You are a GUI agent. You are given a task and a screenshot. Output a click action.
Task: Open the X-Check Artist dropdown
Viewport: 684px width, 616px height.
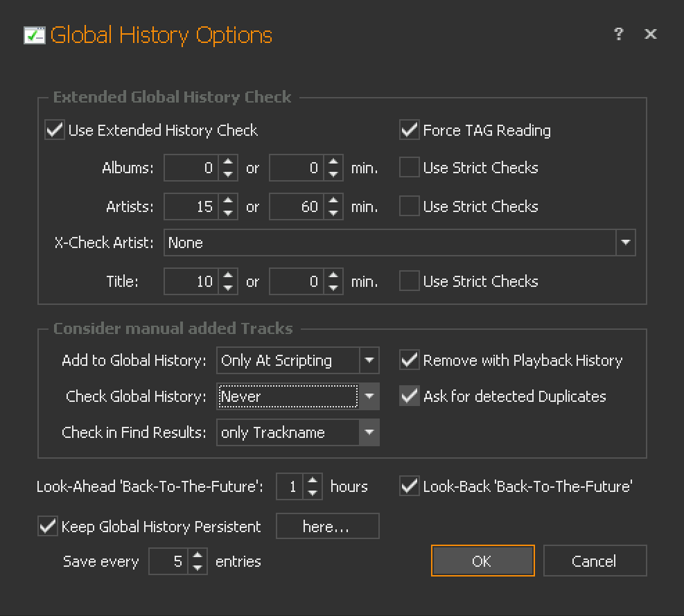pos(626,243)
